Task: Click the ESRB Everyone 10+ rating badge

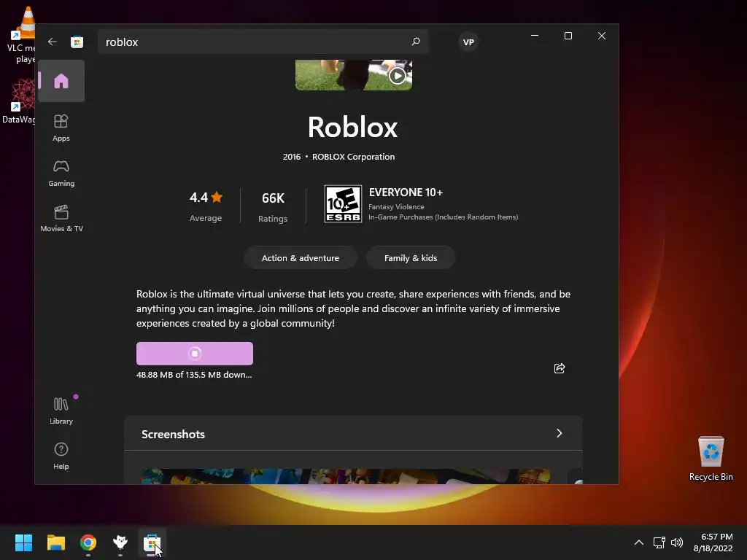Action: (x=343, y=204)
